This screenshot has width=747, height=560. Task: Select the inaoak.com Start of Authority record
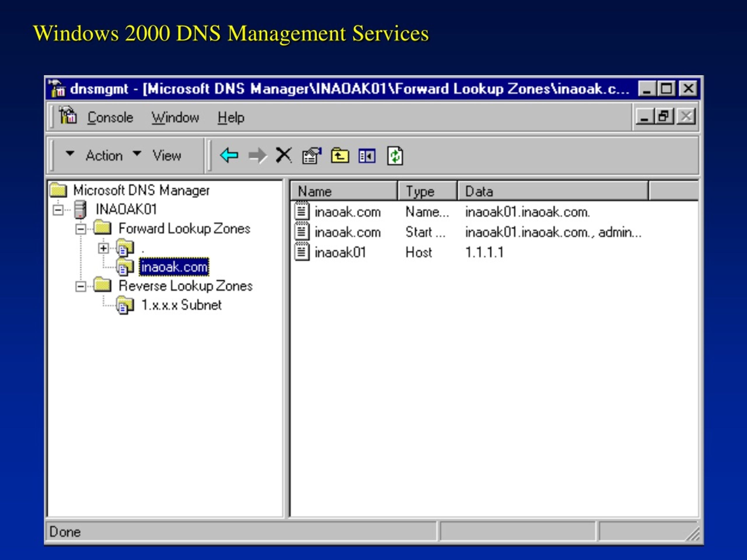[x=348, y=232]
